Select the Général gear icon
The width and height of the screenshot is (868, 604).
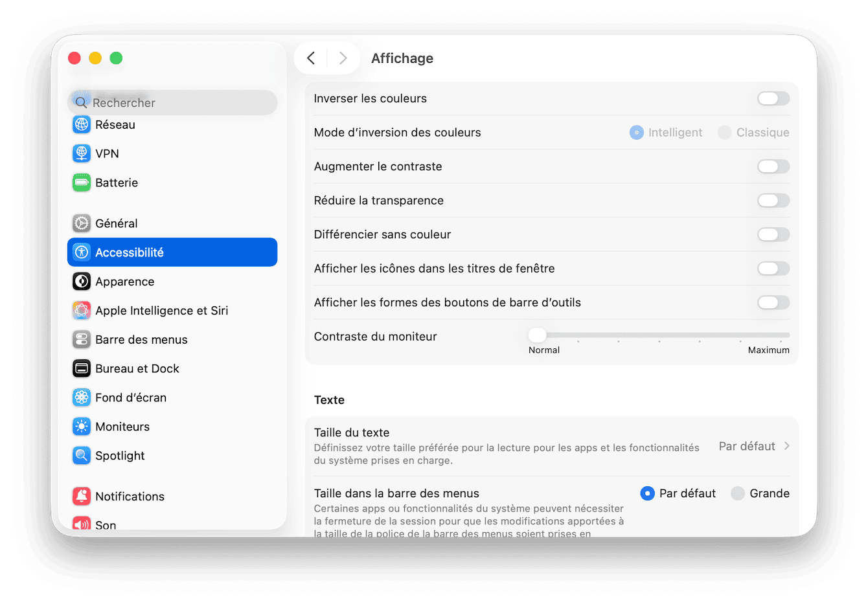[81, 223]
